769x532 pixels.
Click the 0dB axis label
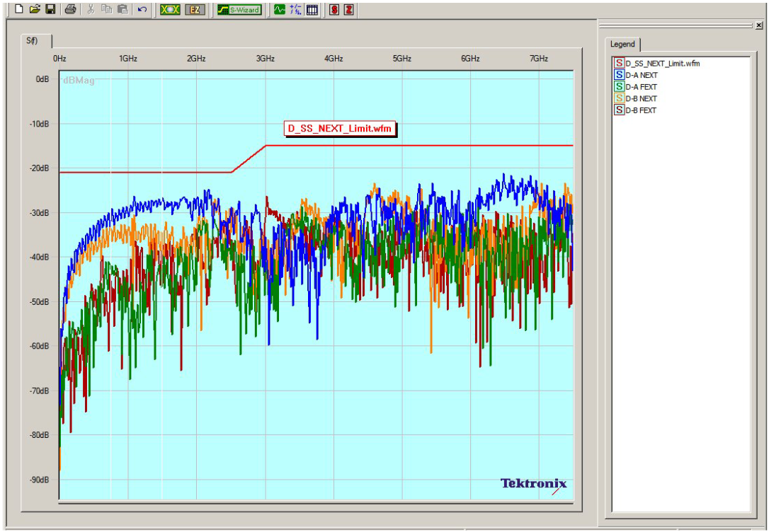point(42,79)
